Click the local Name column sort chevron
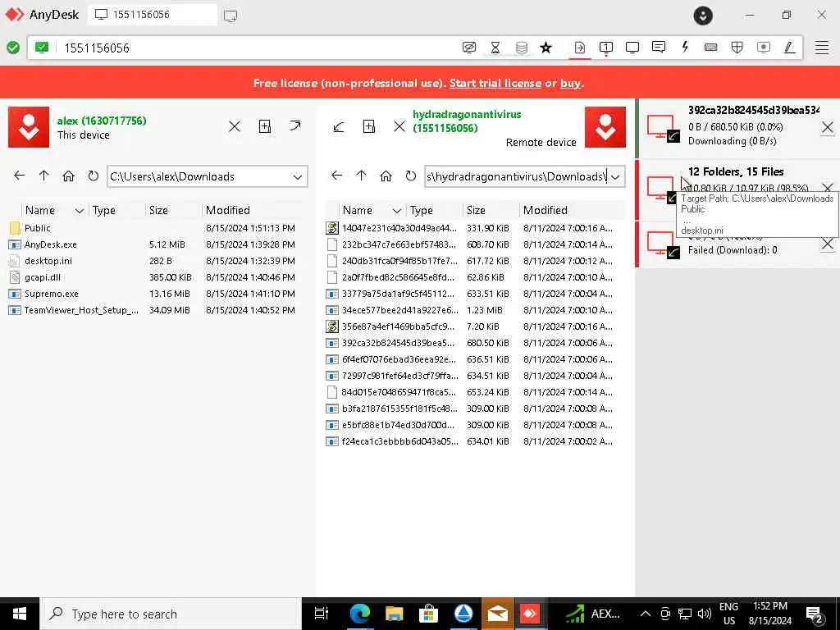The height and width of the screenshot is (630, 840). [80, 211]
